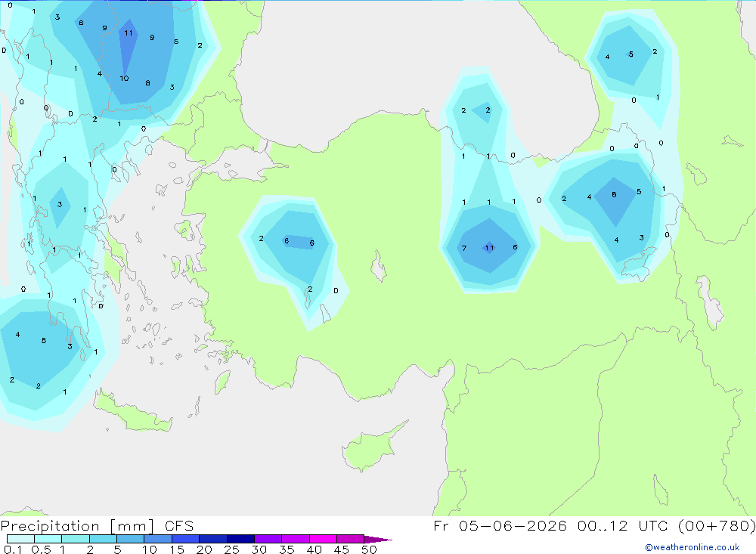Viewport: 756px width, 554px height.
Task: Select the precipitation value '7' on the map
Action: click(x=464, y=249)
